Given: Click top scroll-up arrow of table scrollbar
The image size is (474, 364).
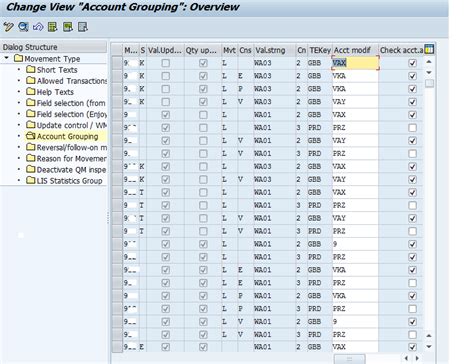Looking at the screenshot, I should (x=429, y=62).
